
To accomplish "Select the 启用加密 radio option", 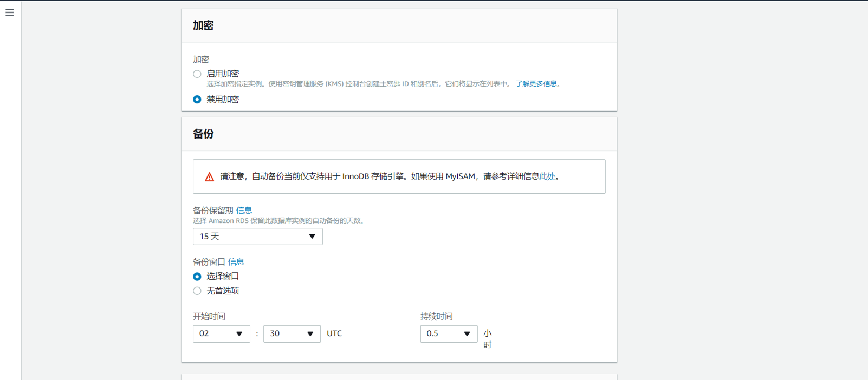I will click(x=197, y=74).
